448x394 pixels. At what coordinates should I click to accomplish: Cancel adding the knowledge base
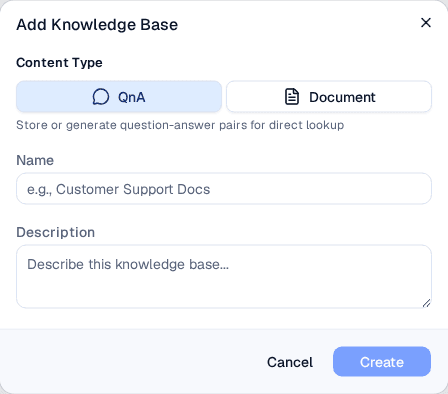(290, 362)
